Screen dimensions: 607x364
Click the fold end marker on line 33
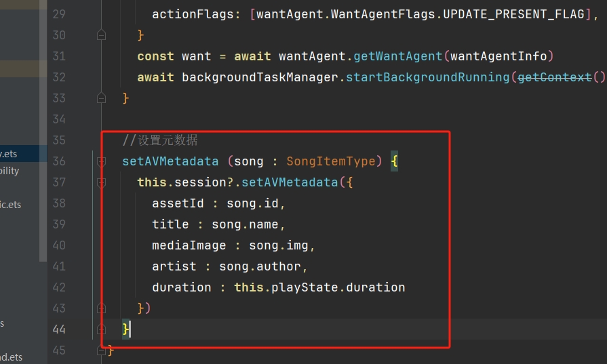pyautogui.click(x=102, y=98)
